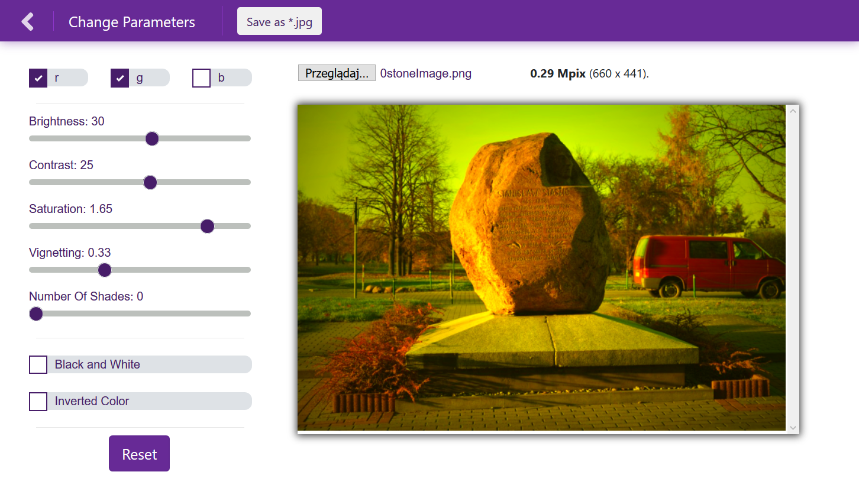Click the Vignetting slider handle

(x=105, y=270)
